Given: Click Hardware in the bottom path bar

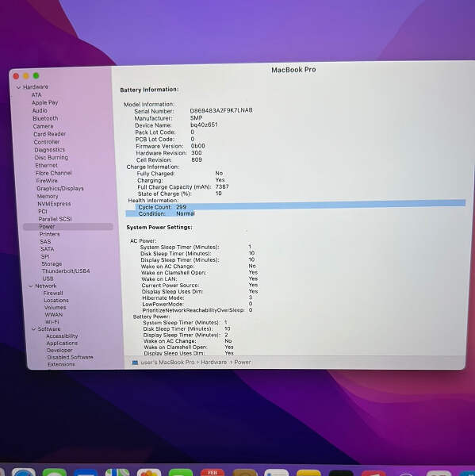Looking at the screenshot, I should (213, 363).
